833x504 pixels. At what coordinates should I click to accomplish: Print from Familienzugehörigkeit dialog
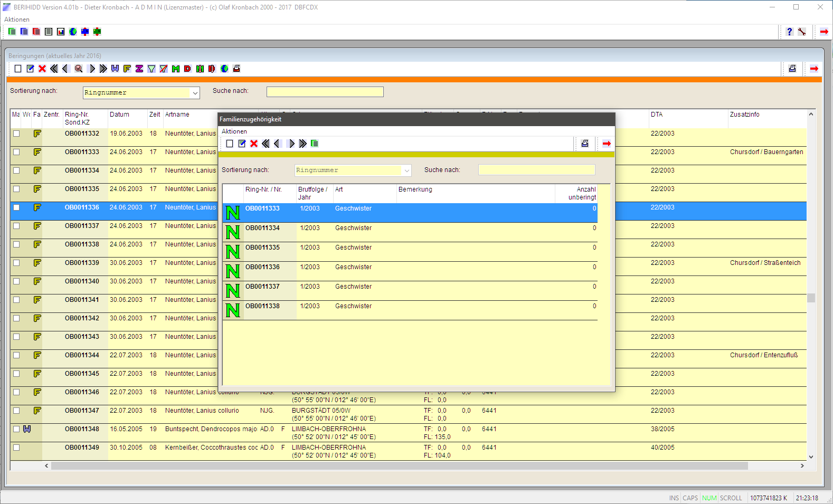click(585, 144)
